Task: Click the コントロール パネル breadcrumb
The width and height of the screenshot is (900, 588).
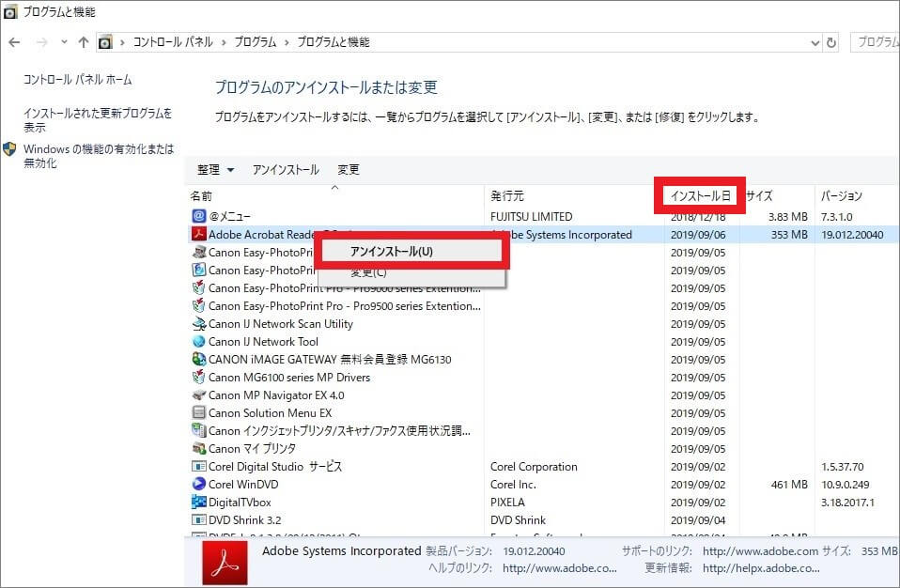Action: point(173,42)
